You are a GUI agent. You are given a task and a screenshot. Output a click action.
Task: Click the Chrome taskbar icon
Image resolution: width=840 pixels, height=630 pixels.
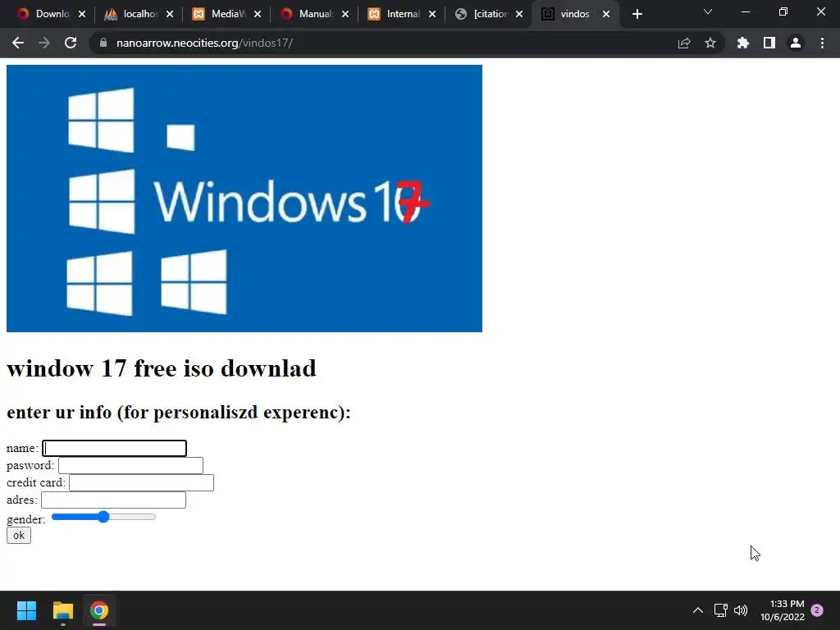pyautogui.click(x=99, y=610)
